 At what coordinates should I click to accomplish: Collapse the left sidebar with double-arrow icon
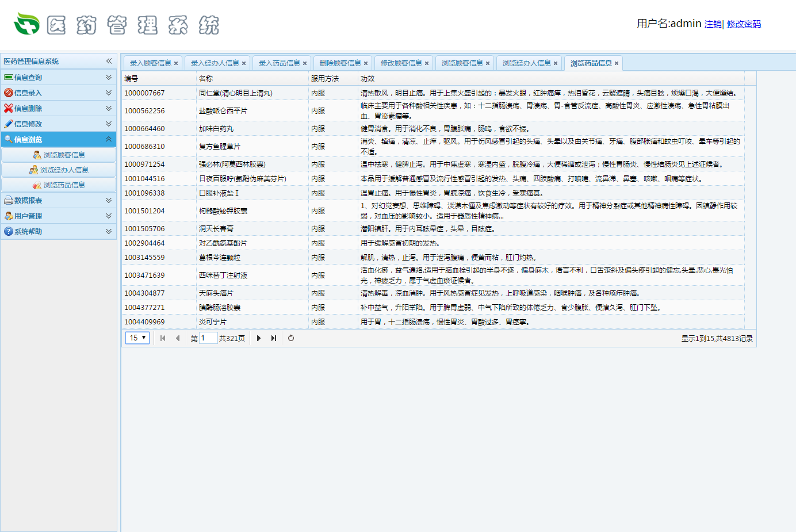(109, 61)
